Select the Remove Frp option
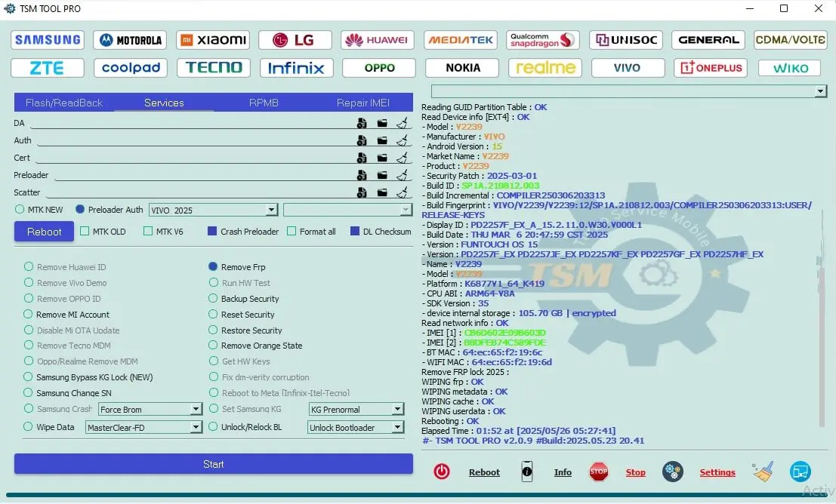 coord(213,266)
